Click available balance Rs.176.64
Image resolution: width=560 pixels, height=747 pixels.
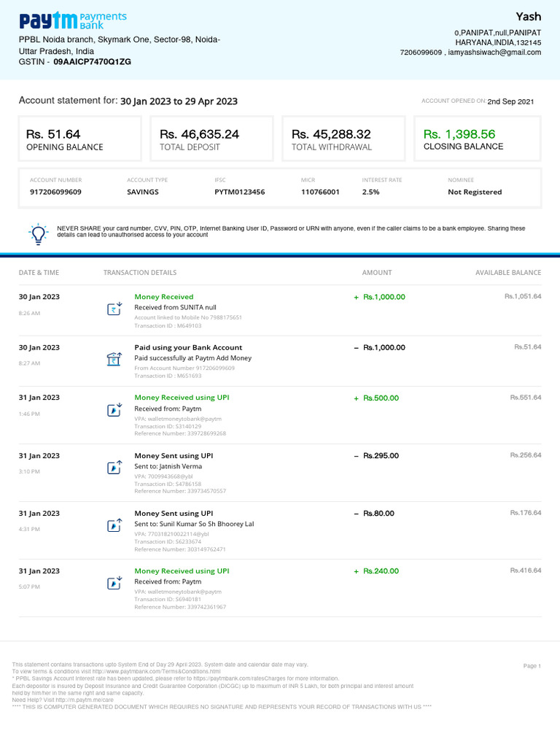(526, 513)
